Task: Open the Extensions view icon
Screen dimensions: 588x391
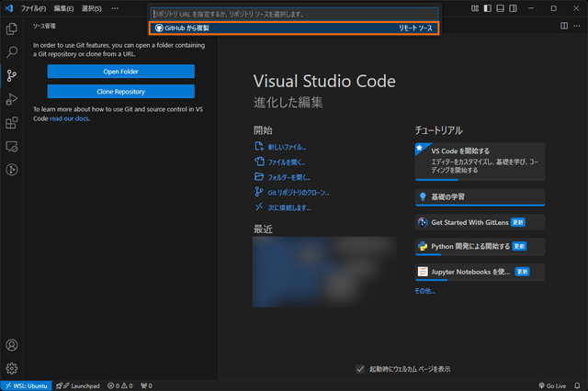Action: coord(12,123)
